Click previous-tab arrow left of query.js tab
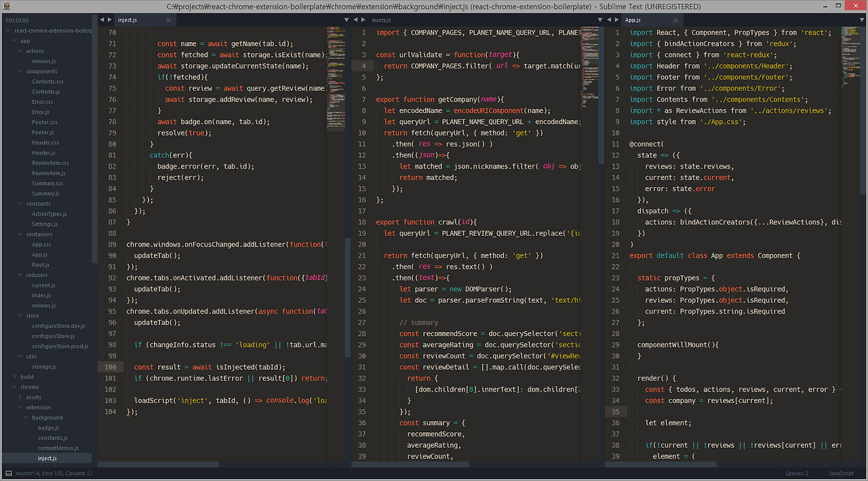Viewport: 868px width, 481px height. tap(355, 20)
